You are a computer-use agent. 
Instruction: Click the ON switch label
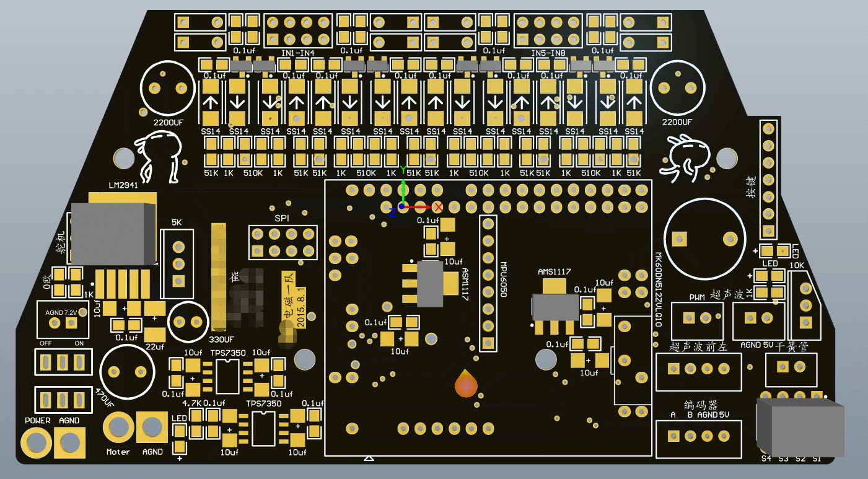pyautogui.click(x=79, y=343)
